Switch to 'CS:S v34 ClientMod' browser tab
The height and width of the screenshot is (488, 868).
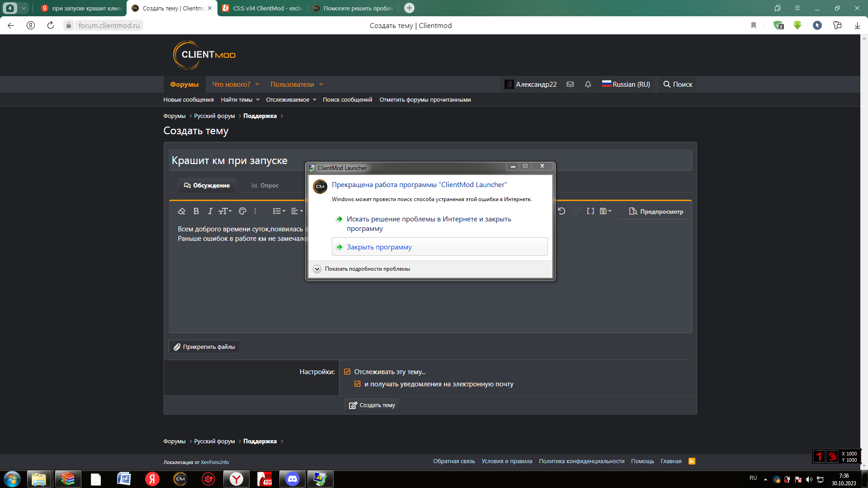[263, 8]
